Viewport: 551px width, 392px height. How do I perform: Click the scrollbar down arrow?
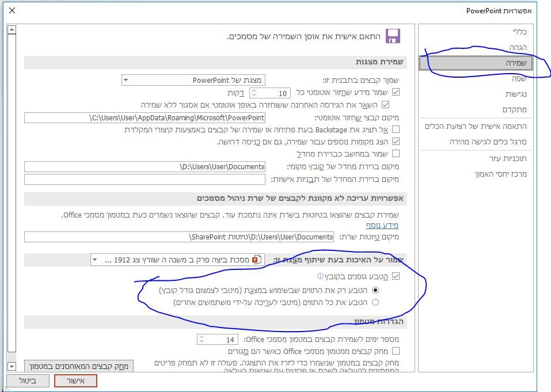click(12, 366)
